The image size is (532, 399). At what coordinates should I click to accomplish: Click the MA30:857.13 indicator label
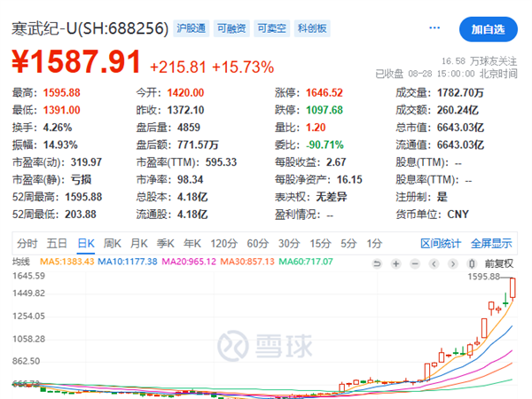click(x=247, y=262)
